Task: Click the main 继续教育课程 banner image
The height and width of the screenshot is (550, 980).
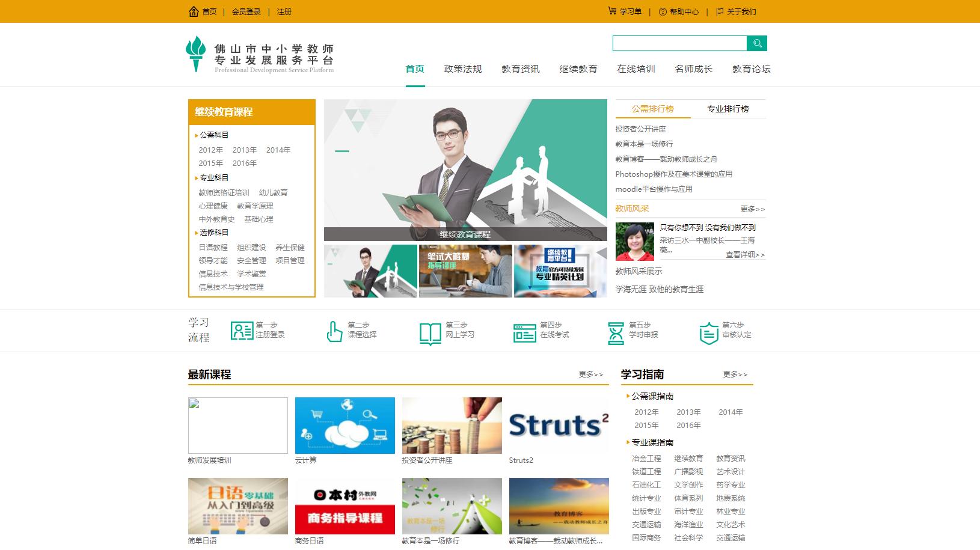Action: (x=465, y=170)
